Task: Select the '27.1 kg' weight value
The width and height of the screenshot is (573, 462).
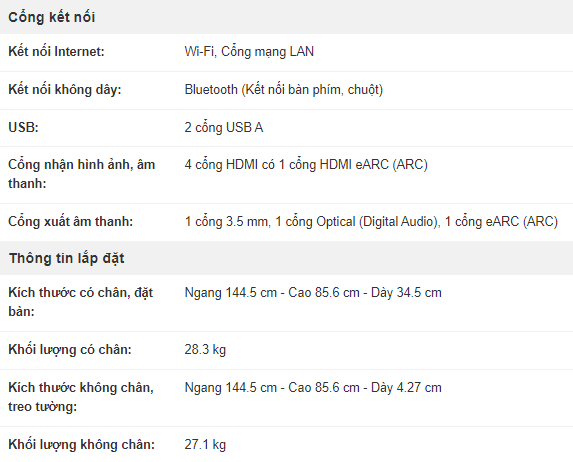Action: coord(205,444)
